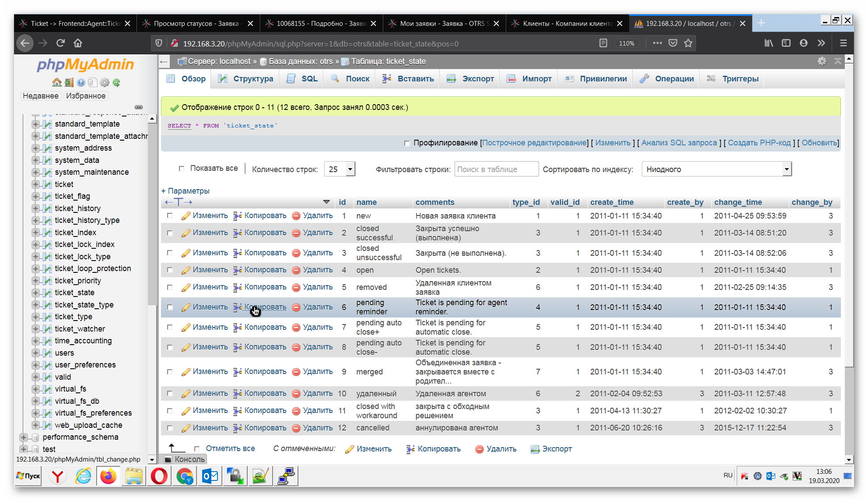Screen dimensions: 868x501
Task: Select checkbox for row 'closed successful'
Action: click(x=170, y=233)
